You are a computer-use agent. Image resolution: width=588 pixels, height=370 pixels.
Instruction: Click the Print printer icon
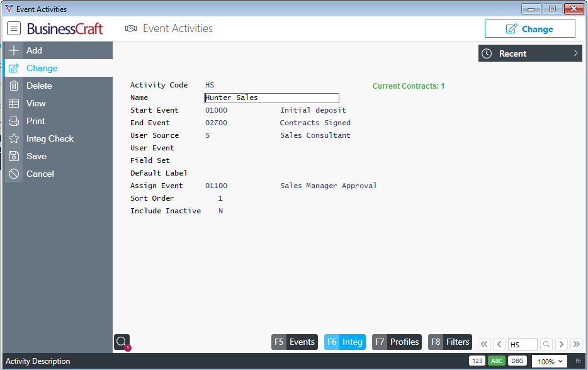coord(14,121)
